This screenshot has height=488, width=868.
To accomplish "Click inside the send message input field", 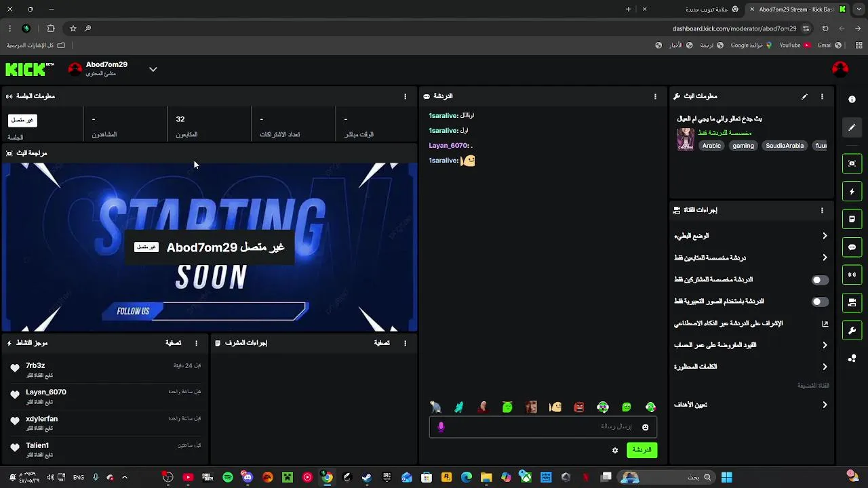I will click(x=543, y=427).
